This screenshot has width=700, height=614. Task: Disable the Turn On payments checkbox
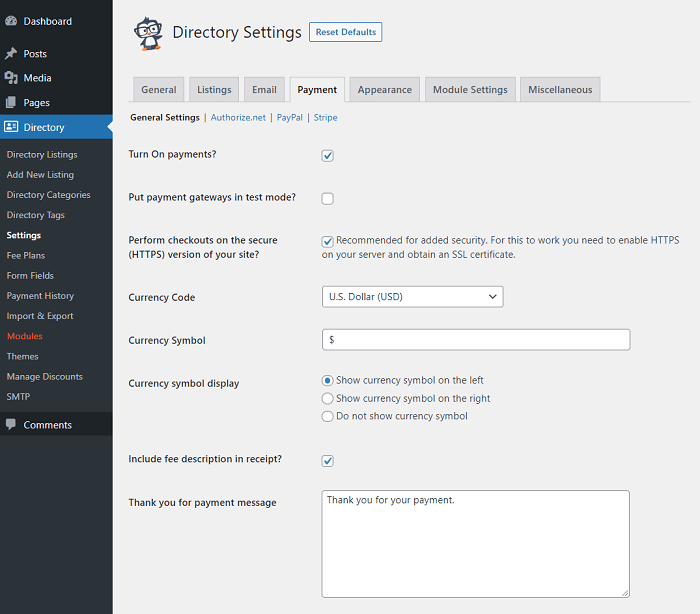(x=327, y=155)
